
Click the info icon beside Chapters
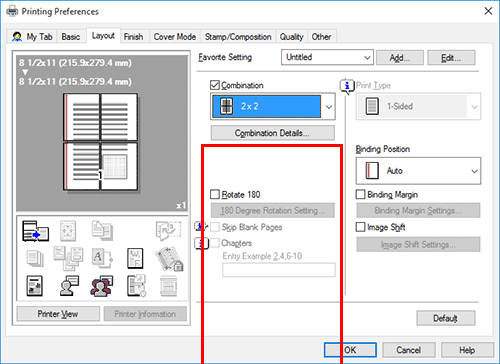point(201,243)
